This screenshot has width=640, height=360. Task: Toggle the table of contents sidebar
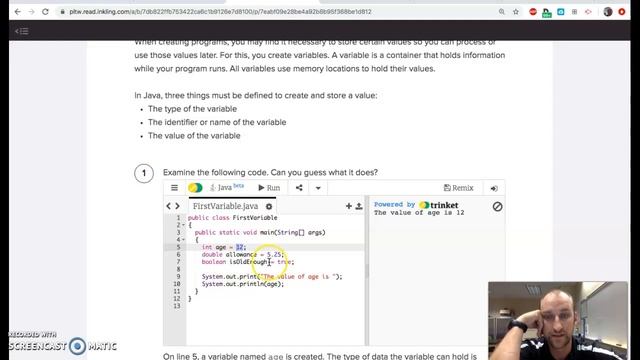(x=22, y=31)
